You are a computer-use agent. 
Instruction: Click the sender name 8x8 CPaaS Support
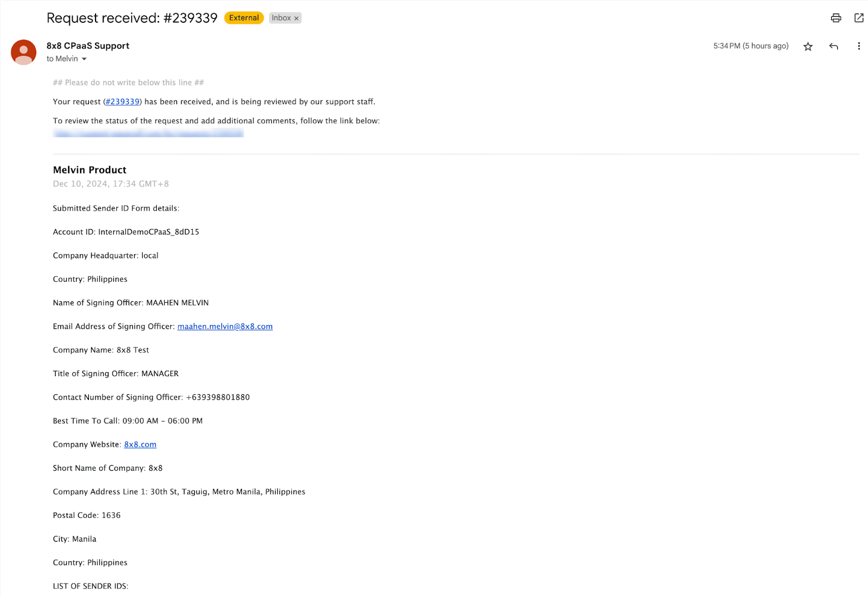pyautogui.click(x=88, y=46)
